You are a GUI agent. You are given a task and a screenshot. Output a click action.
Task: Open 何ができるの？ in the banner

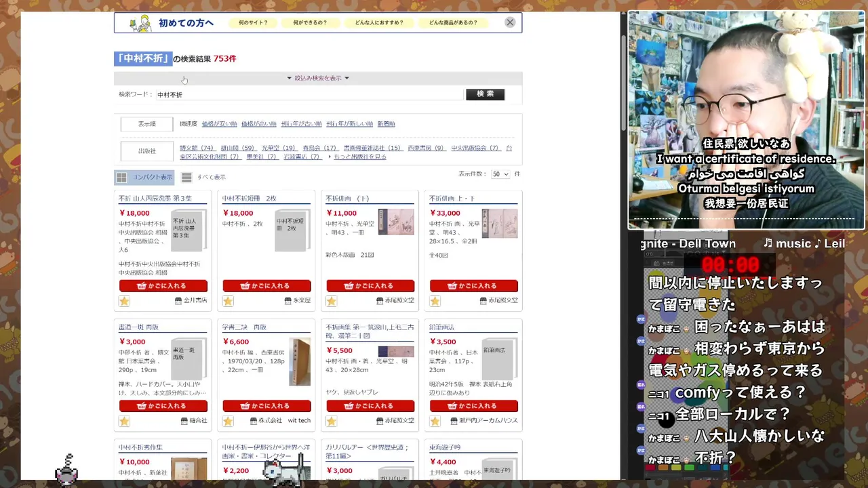(310, 22)
